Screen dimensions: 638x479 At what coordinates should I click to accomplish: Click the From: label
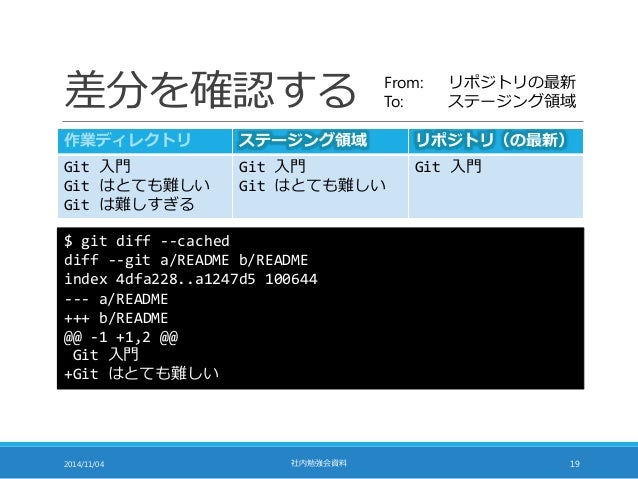(x=404, y=83)
